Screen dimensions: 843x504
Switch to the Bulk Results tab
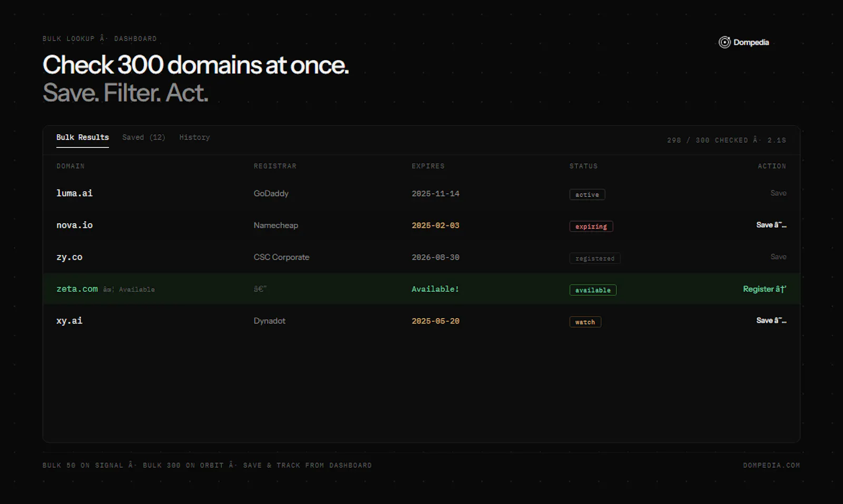tap(83, 137)
